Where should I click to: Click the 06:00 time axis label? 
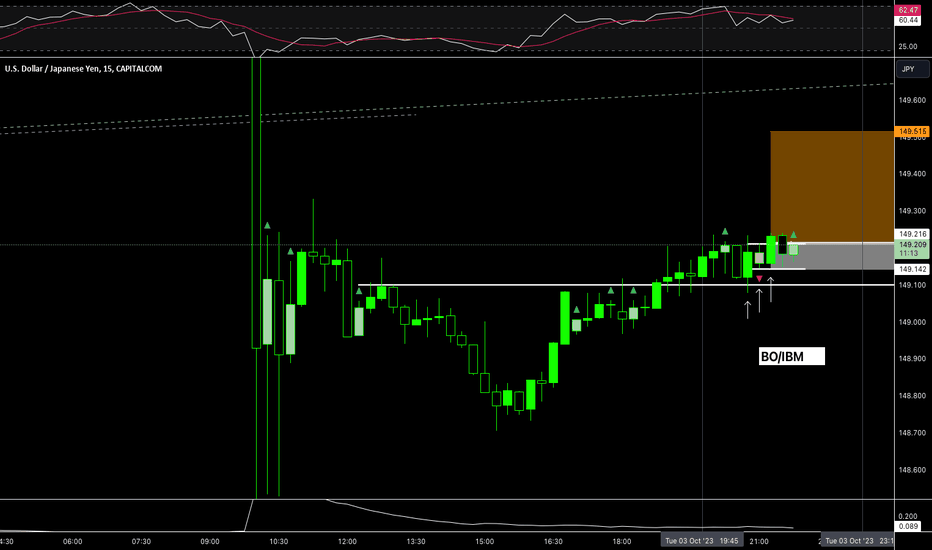[73, 541]
